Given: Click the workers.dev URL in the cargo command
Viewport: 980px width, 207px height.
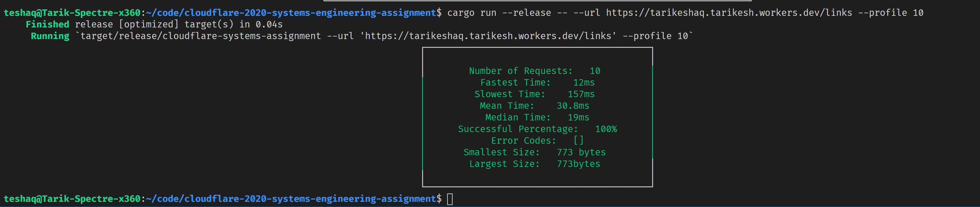Looking at the screenshot, I should click(729, 13).
